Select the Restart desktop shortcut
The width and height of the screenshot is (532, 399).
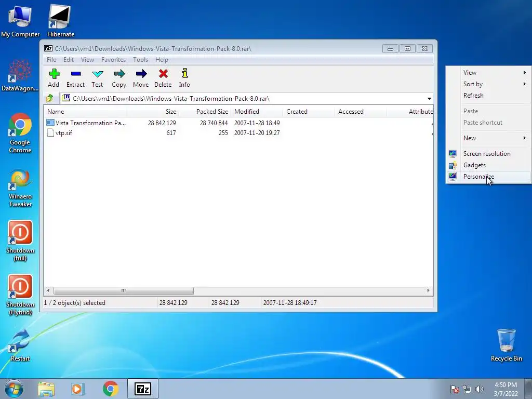[20, 345]
